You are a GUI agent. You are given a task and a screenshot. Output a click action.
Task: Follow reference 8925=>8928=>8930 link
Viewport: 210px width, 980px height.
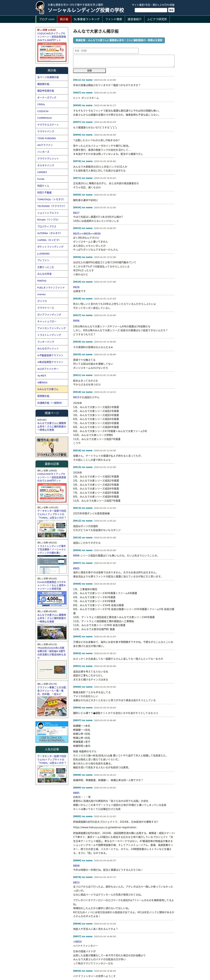click(87, 234)
